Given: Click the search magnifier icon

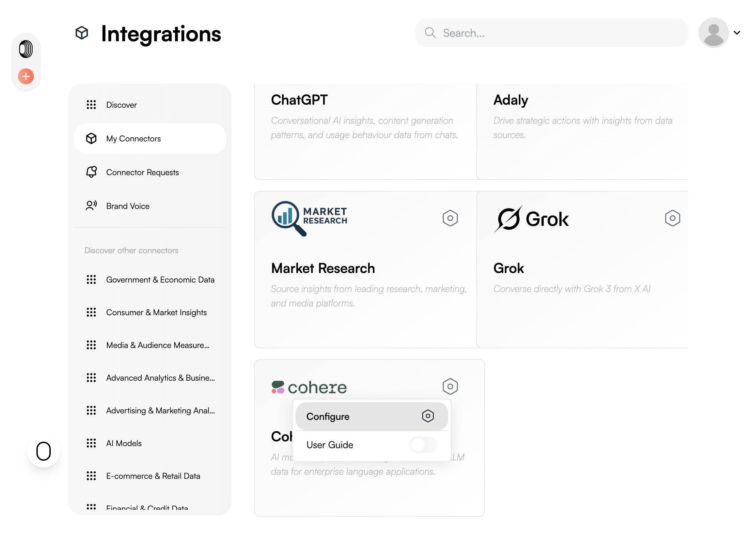Looking at the screenshot, I should point(430,33).
